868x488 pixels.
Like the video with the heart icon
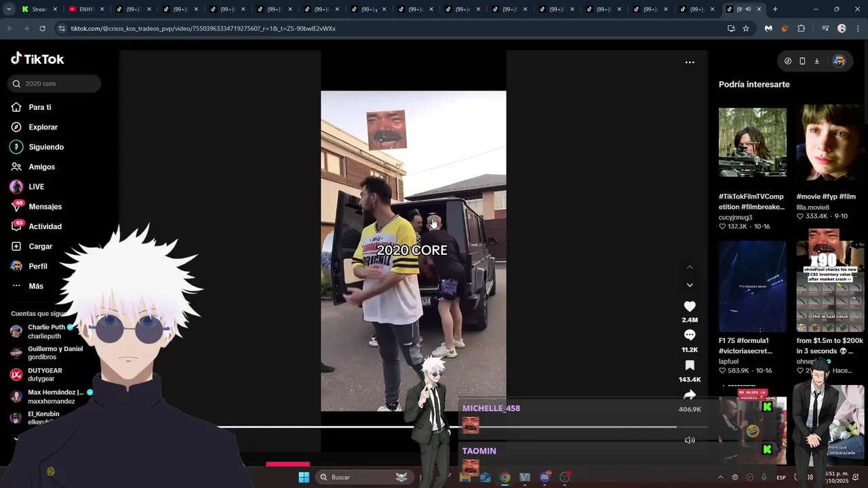click(x=690, y=306)
